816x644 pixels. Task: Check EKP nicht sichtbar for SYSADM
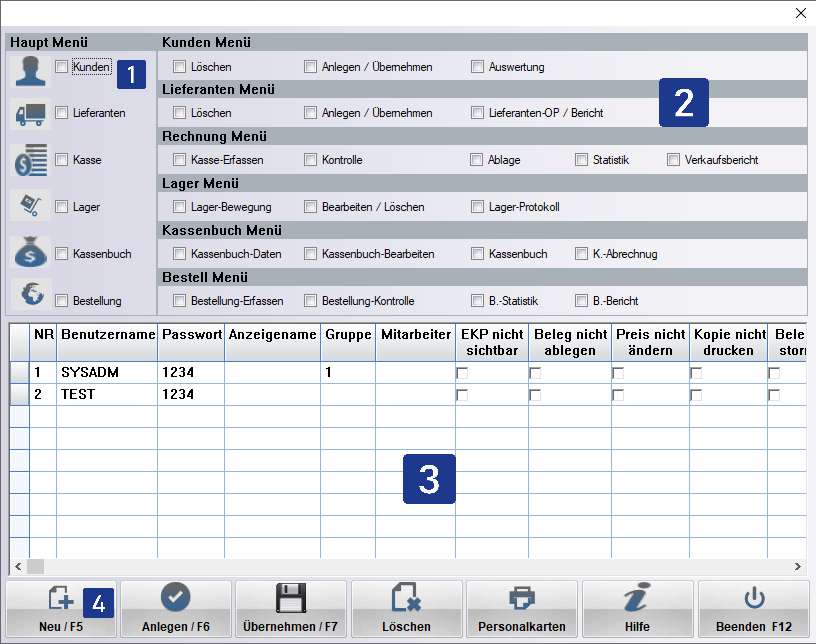pos(462,373)
